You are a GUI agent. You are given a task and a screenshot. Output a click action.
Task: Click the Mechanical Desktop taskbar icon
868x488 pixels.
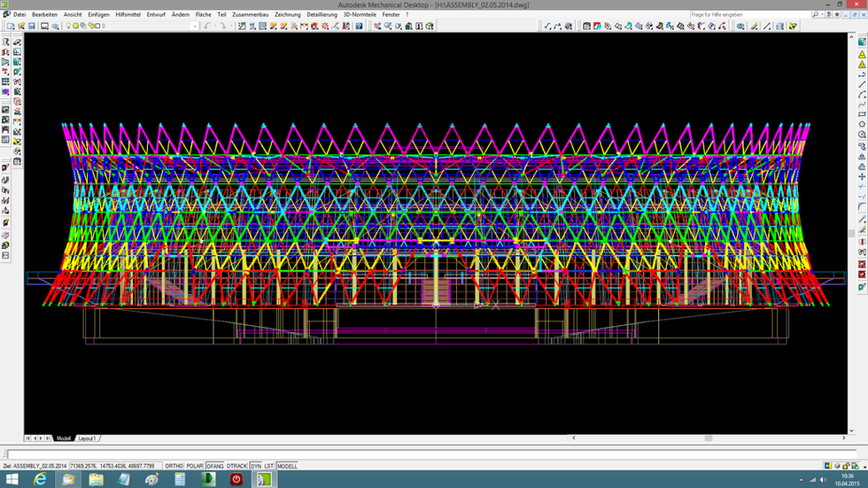point(264,479)
